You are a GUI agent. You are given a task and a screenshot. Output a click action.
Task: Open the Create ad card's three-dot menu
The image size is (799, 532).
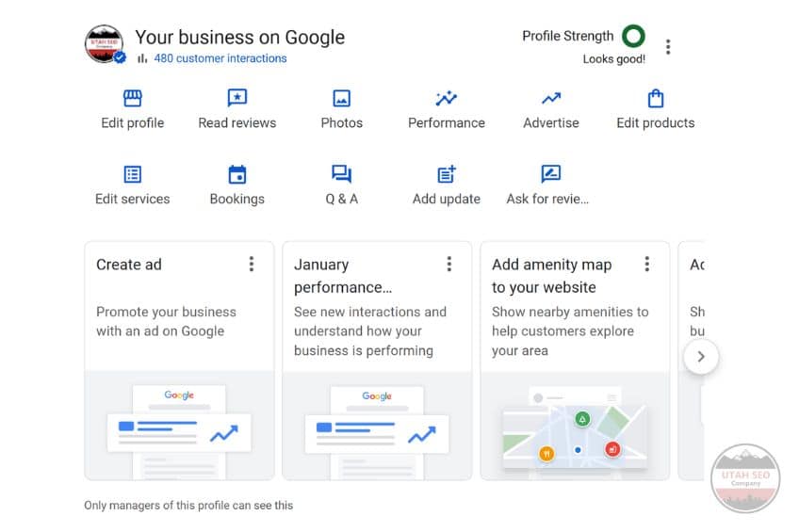tap(252, 265)
